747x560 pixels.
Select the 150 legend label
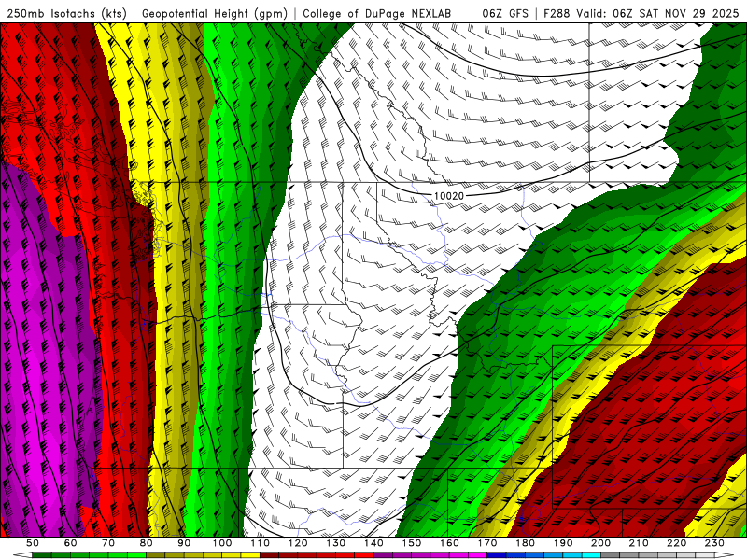411,543
